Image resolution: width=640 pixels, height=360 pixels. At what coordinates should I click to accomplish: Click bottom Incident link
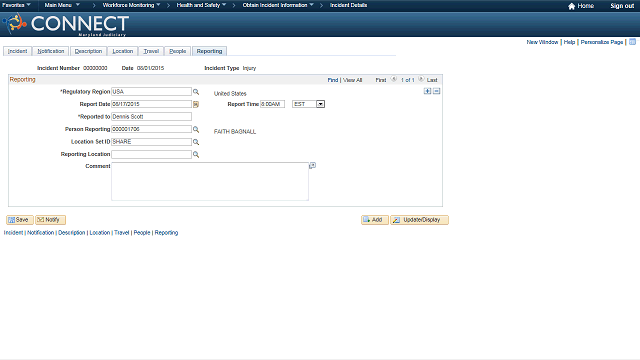pos(13,233)
